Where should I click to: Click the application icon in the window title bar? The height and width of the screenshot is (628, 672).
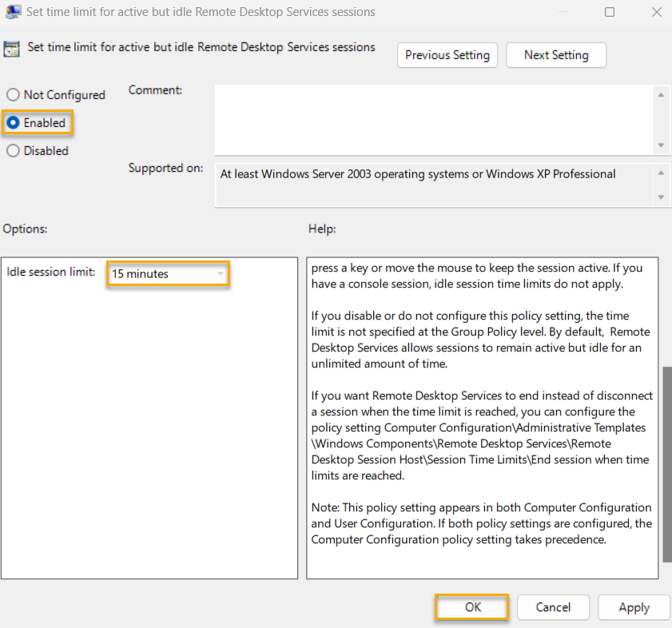[x=11, y=11]
